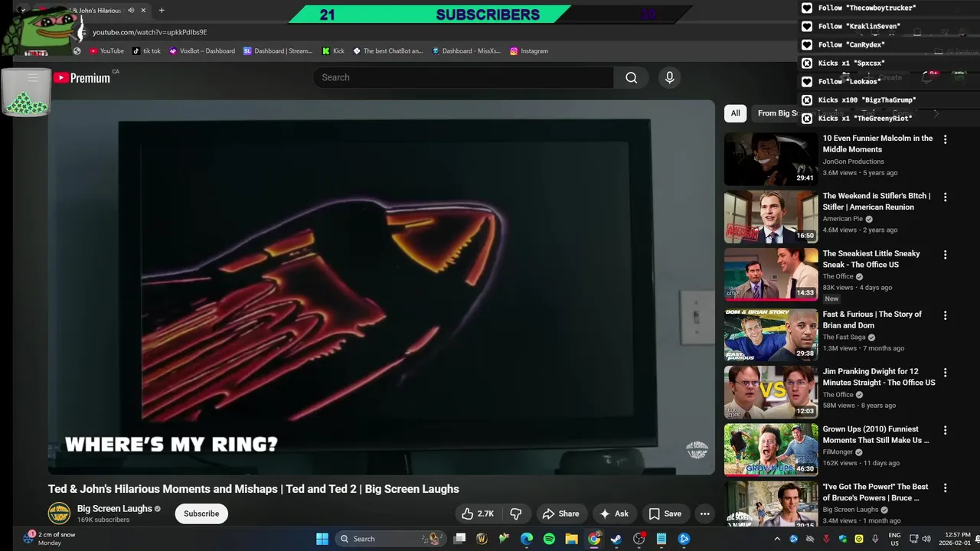This screenshot has height=551, width=980.
Task: Open title The Sneakiest Little Sneaky Sneak
Action: coord(871,259)
